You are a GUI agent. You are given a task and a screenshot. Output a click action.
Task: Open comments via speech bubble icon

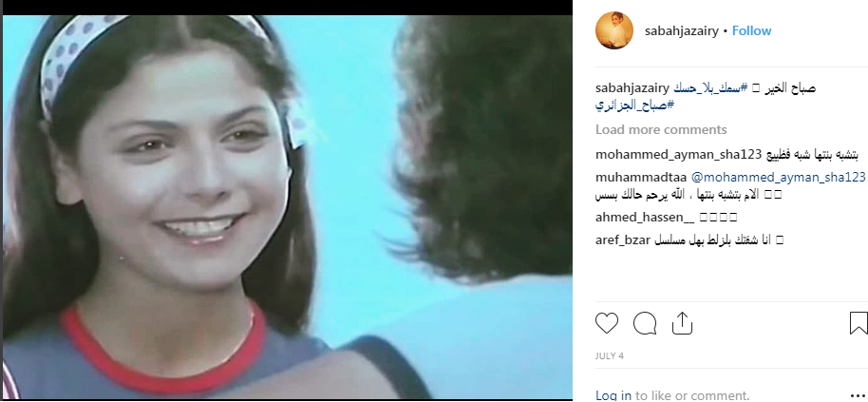tap(645, 323)
